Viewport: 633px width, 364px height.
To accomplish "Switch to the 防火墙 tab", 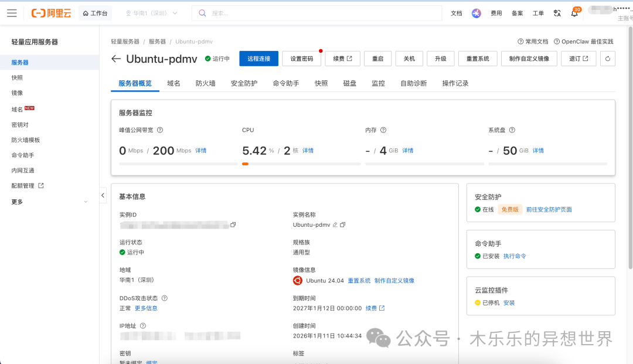I will (205, 83).
